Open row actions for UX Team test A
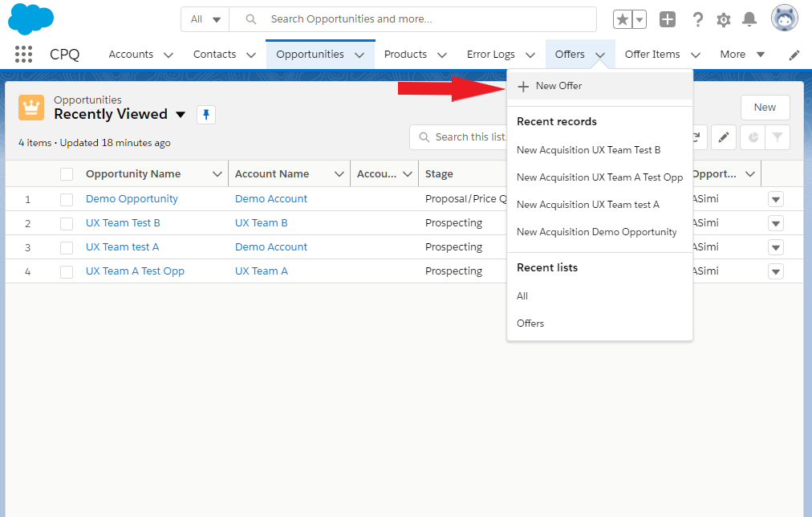 (776, 247)
